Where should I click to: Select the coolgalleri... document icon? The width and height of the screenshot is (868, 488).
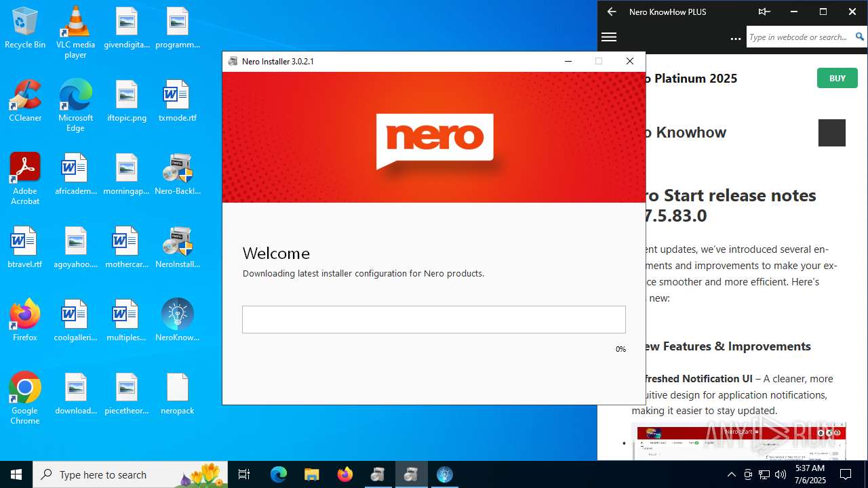pyautogui.click(x=75, y=321)
